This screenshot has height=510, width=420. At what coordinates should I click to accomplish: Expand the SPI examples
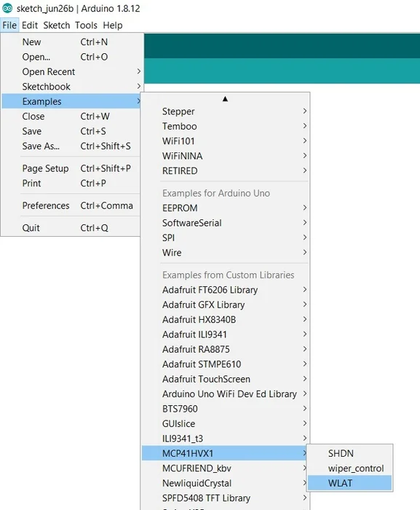point(226,238)
